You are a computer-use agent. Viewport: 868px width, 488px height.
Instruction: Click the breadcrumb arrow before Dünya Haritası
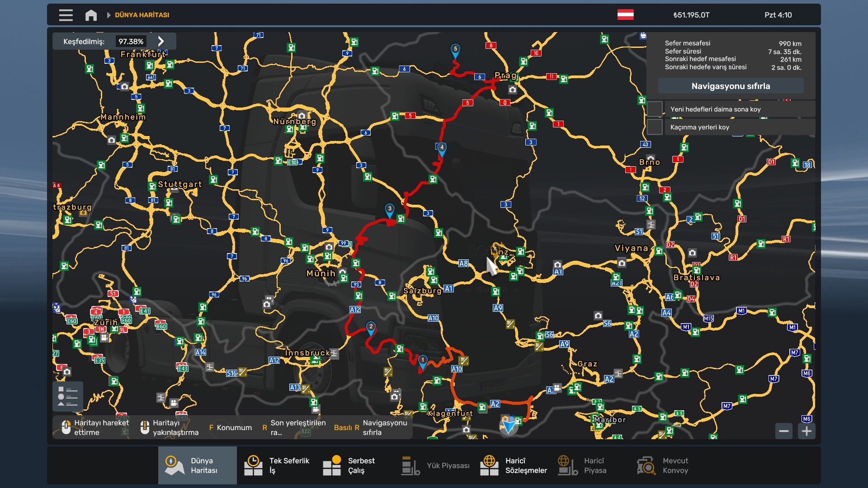tap(108, 15)
